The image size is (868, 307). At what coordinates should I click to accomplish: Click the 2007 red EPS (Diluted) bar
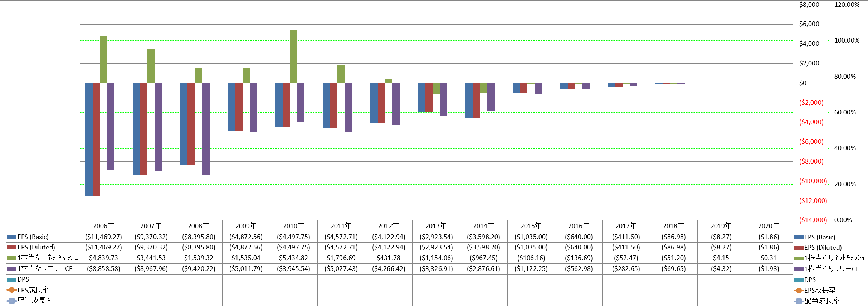[144, 129]
